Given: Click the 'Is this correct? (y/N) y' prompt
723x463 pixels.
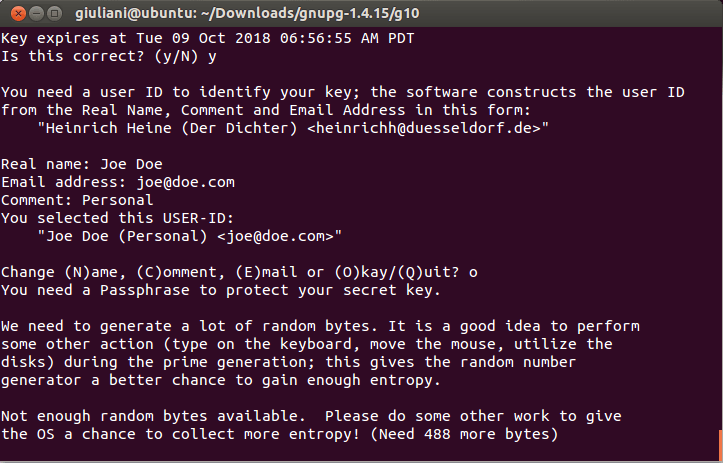Looking at the screenshot, I should point(109,56).
